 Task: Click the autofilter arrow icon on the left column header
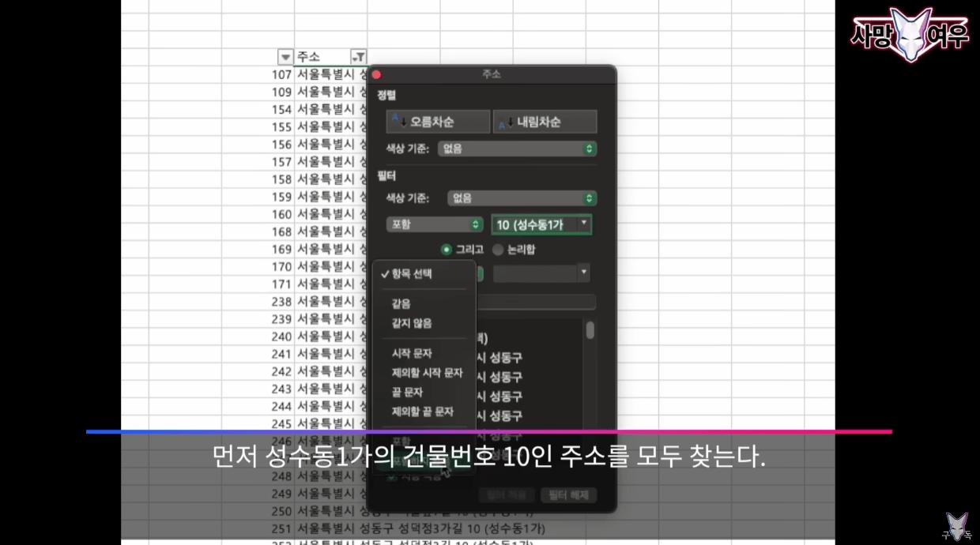(285, 56)
